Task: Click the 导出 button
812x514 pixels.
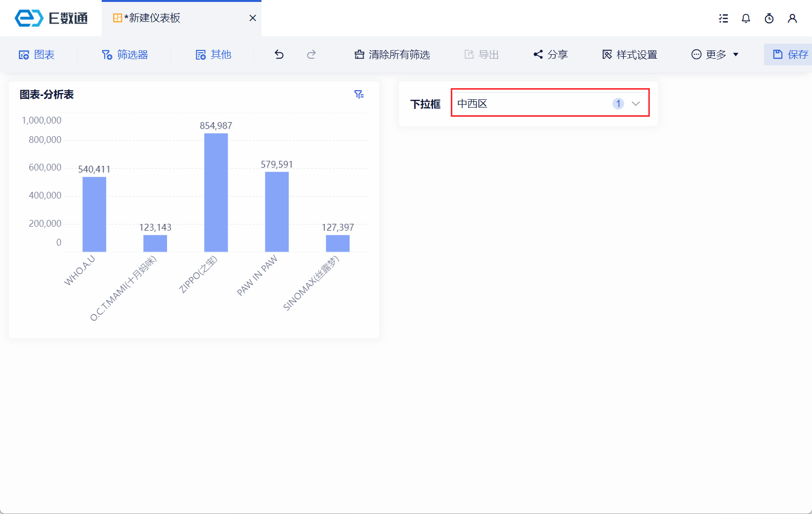Action: 481,55
